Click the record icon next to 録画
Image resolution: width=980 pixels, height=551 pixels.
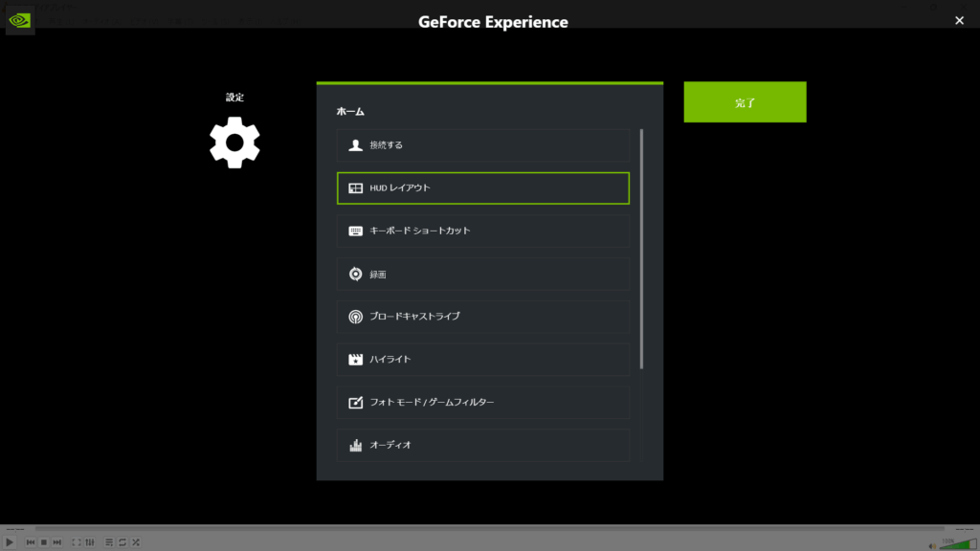click(x=356, y=275)
